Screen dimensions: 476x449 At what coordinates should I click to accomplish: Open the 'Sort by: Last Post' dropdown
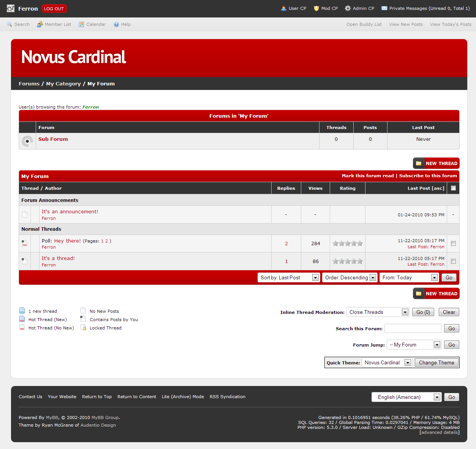point(288,278)
